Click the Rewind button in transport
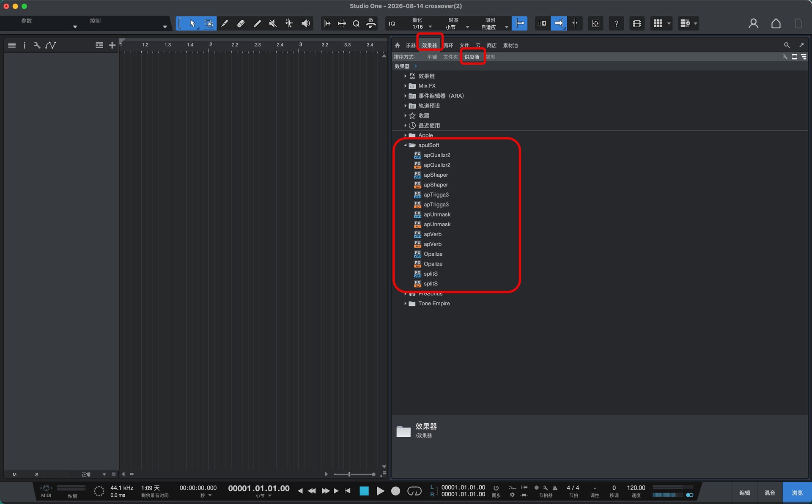 [312, 491]
